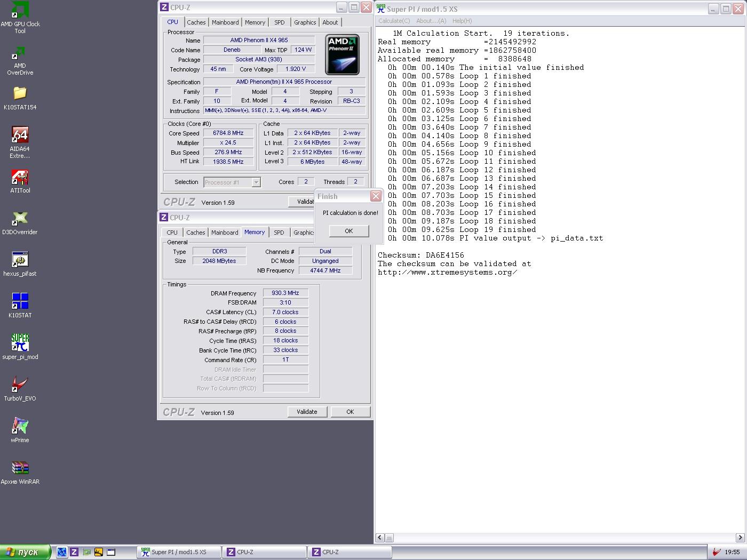
Task: Open Memory tab in top CPU-Z window
Action: 255,22
